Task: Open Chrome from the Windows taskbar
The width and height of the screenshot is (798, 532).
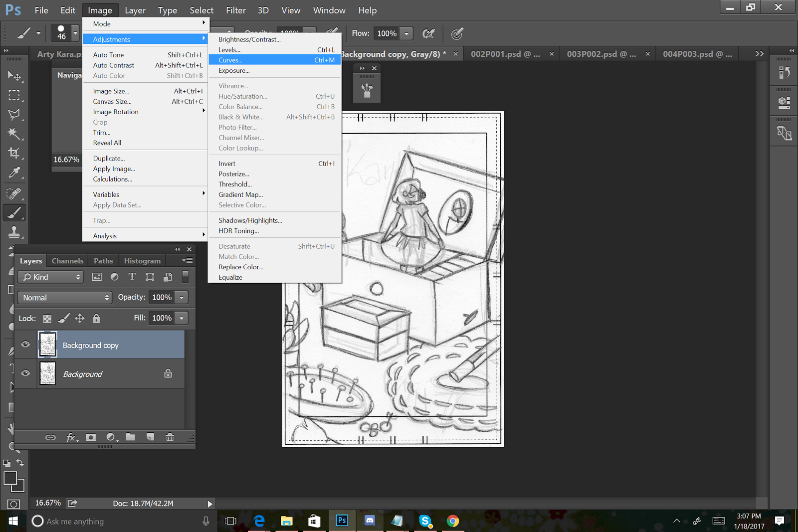Action: tap(453, 521)
